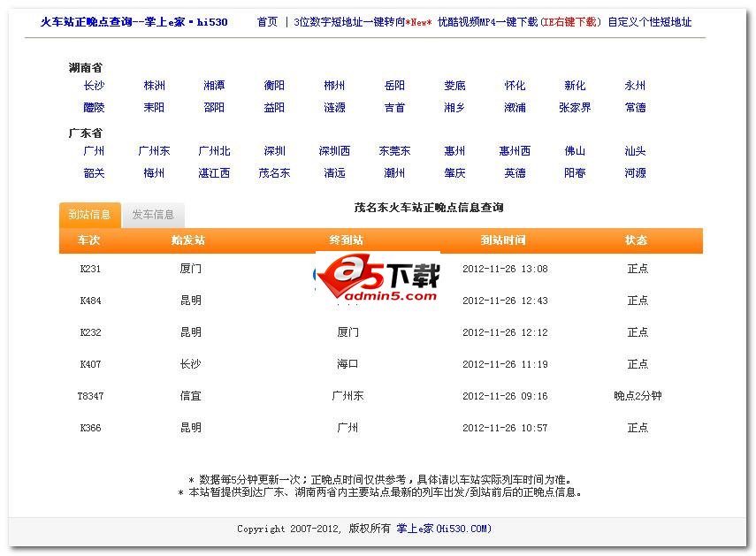Screen dimensions: 756x556
Task: Select 汕头 station link
Action: pyautogui.click(x=635, y=151)
